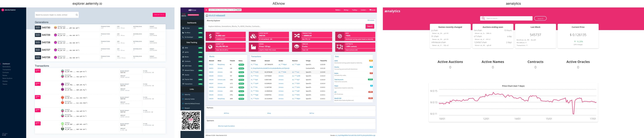
Task: Click pink Search button in Æternity Explorer panel
Action: click(370, 26)
